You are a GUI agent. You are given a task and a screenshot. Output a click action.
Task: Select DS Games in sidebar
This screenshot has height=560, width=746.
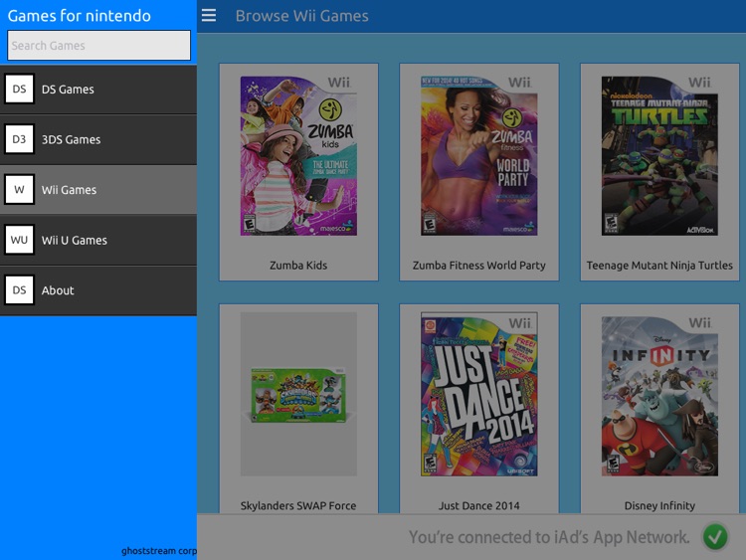[98, 89]
